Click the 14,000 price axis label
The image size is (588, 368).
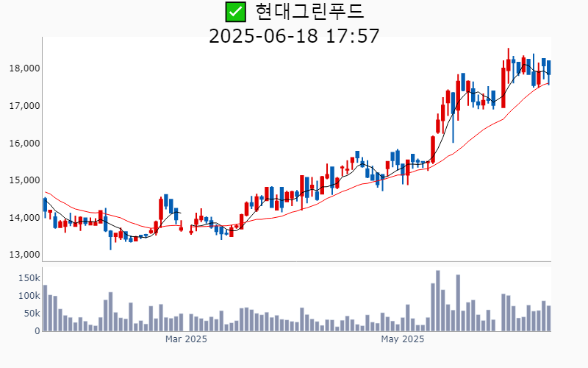25,217
